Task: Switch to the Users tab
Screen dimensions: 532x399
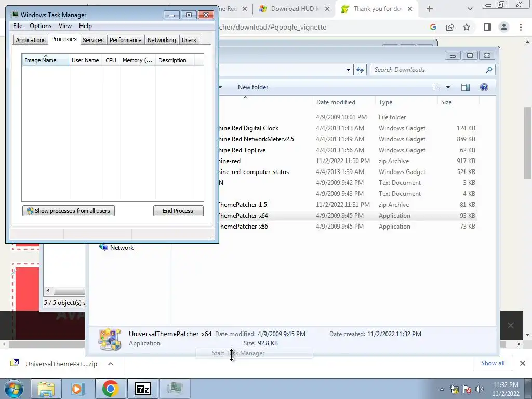Action: (189, 40)
